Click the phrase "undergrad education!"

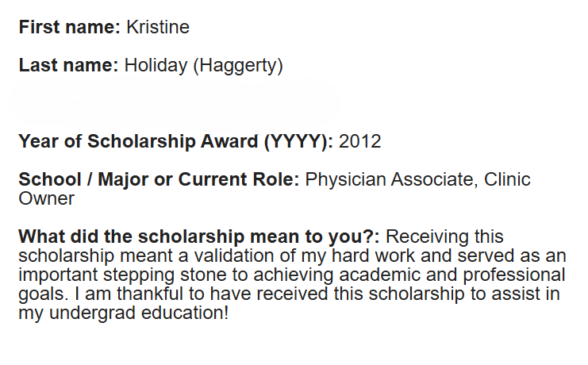click(x=139, y=313)
